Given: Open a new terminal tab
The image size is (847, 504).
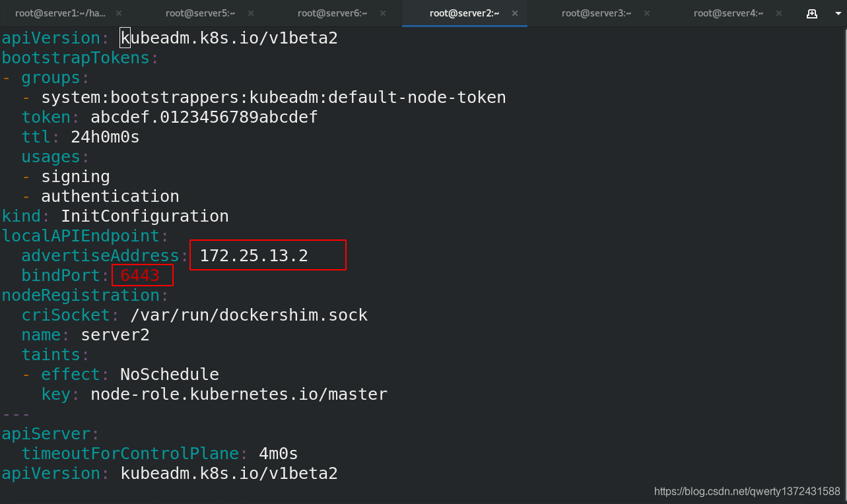Looking at the screenshot, I should pos(812,13).
